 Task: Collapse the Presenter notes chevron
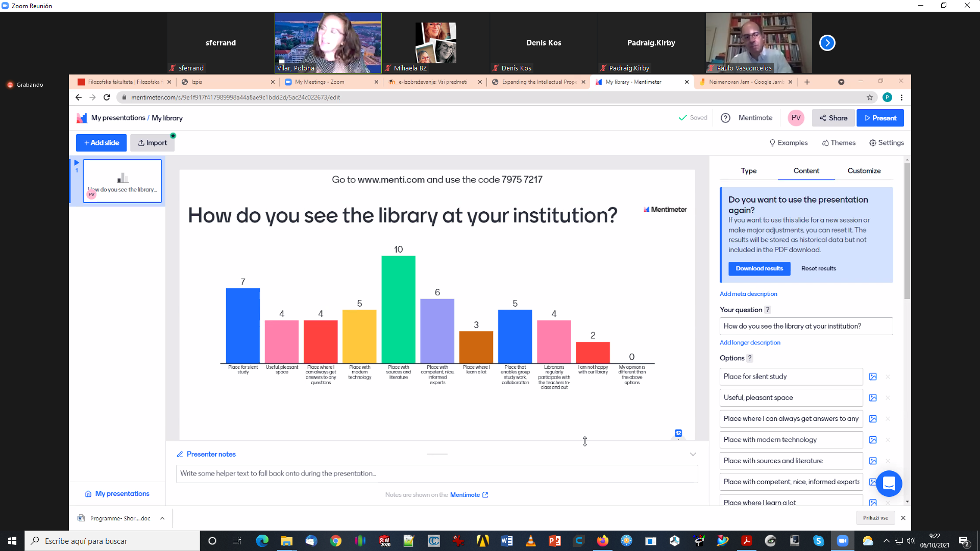pos(693,454)
